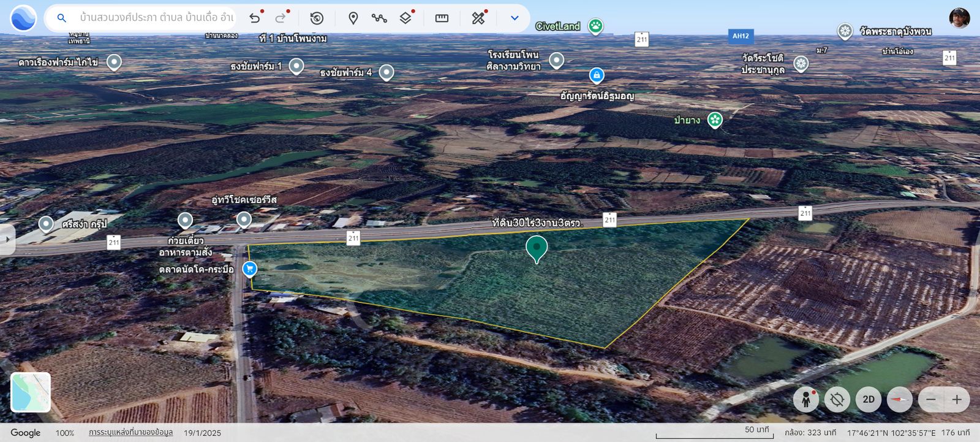Image resolution: width=980 pixels, height=442 pixels.
Task: Toggle the my location target button
Action: tap(837, 400)
